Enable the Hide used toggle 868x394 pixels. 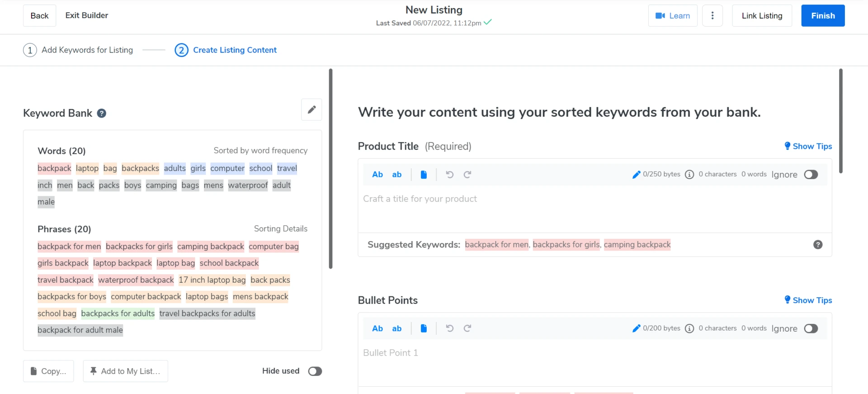(315, 371)
